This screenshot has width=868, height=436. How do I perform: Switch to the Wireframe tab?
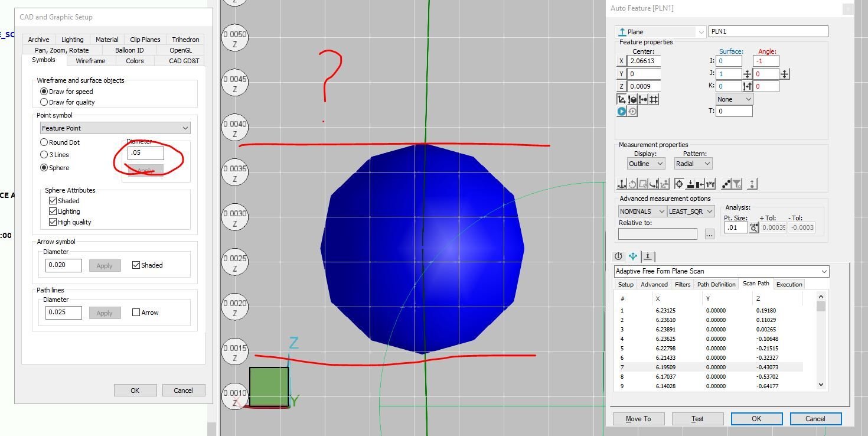(x=90, y=61)
